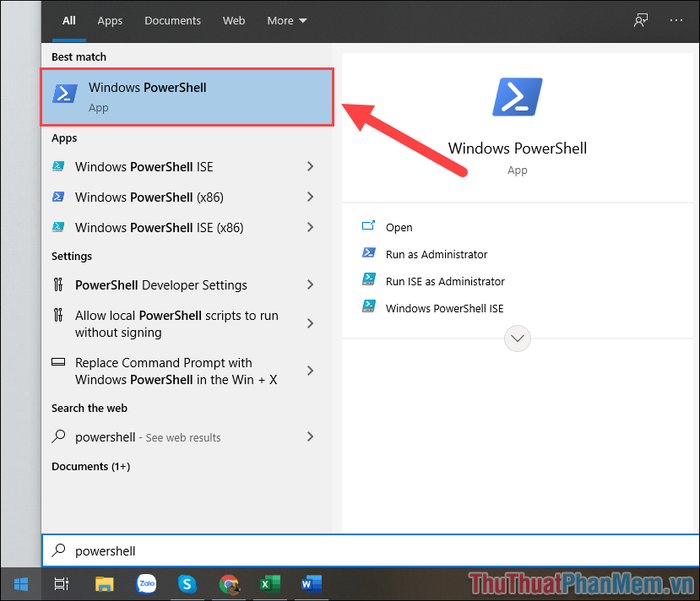Open Word from the taskbar
700x601 pixels.
point(311,584)
